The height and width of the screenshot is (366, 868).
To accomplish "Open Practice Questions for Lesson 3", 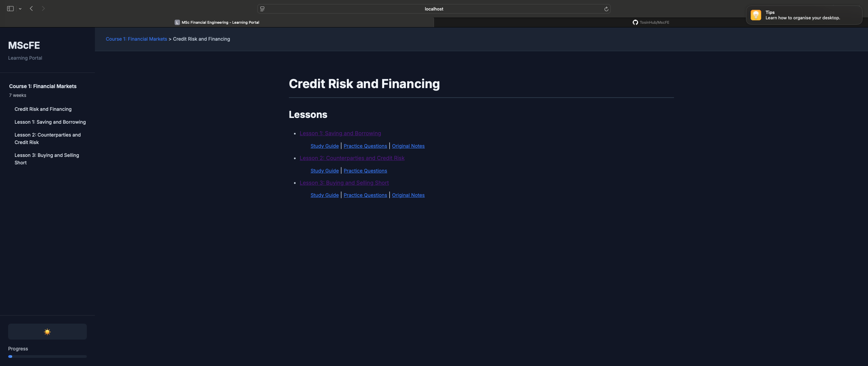I will coord(365,195).
